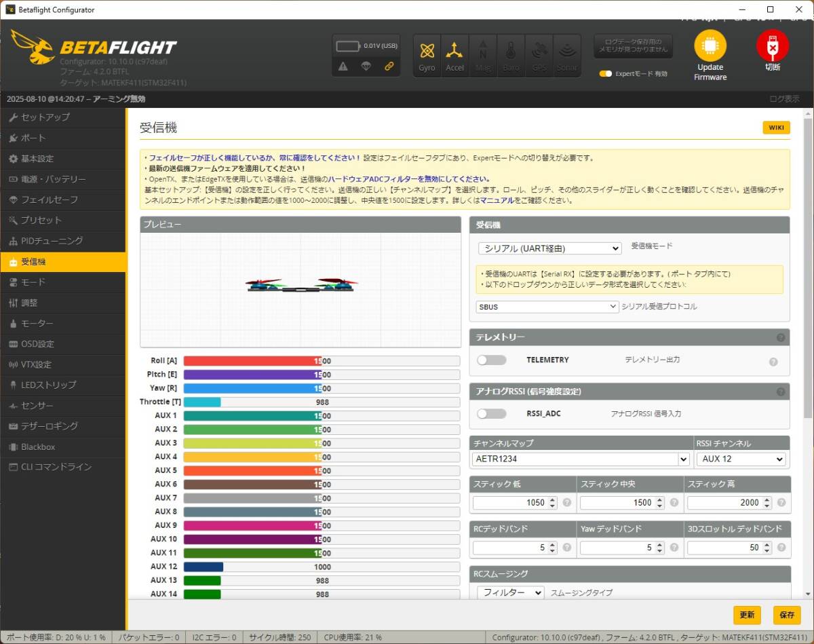The image size is (814, 644).
Task: Open the 基本設定 tab
Action: (x=63, y=159)
